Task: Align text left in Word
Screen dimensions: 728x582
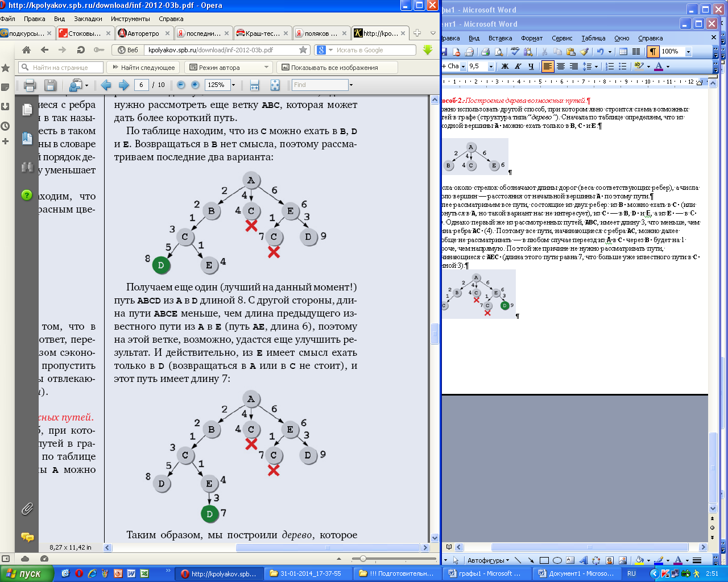Action: 547,66
